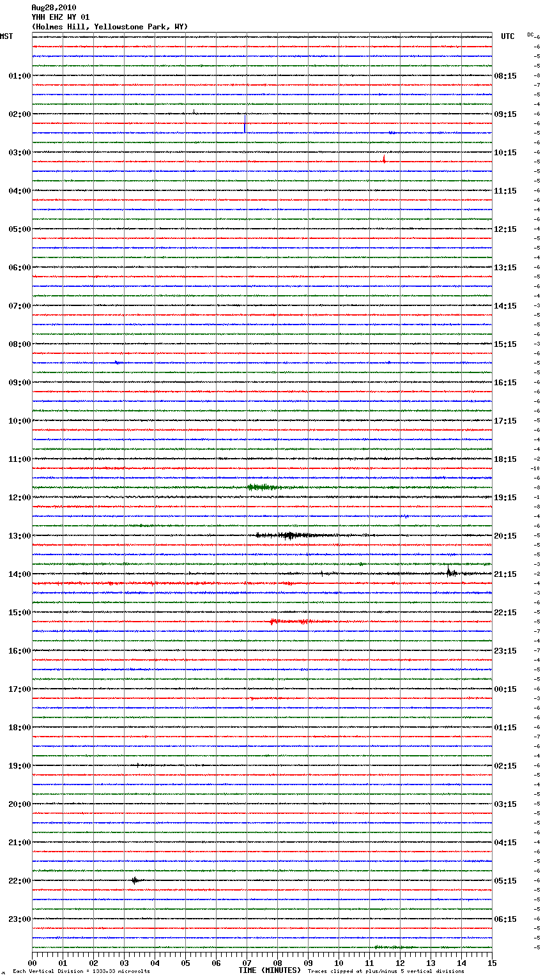Click the blue vertical spike below the 02:00 trace

coord(245,123)
